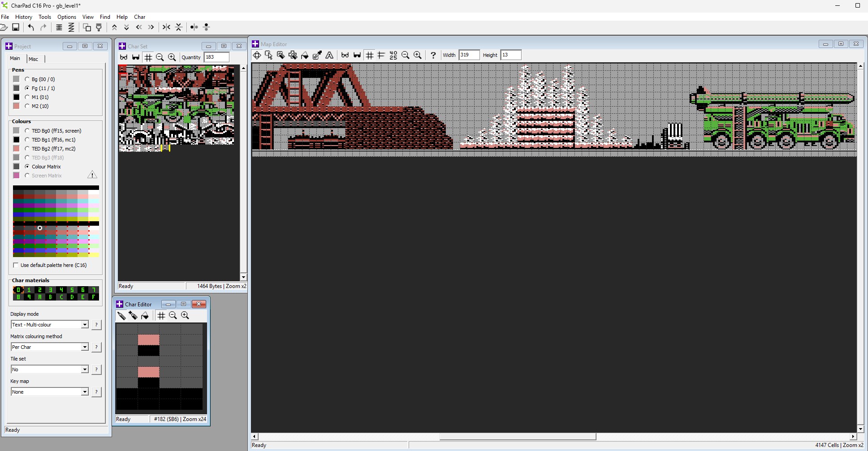
Task: Click the straight lines list toolbar icon
Action: click(59, 27)
